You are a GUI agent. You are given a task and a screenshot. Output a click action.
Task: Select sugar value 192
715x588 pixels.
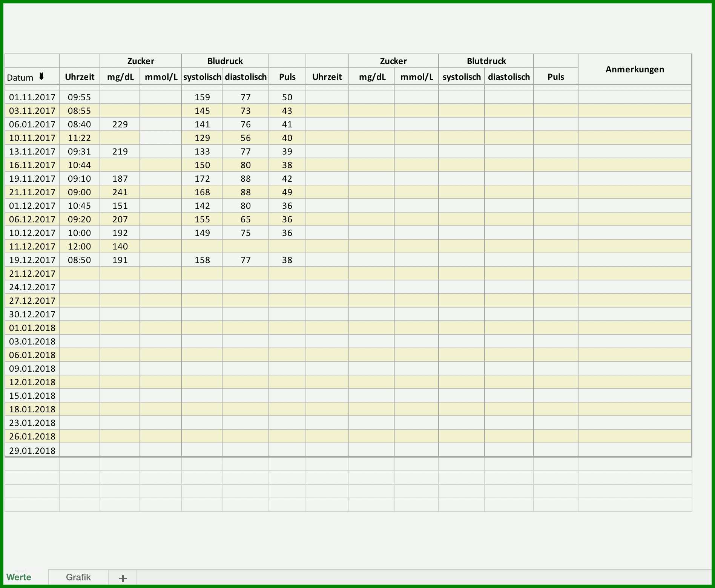pos(120,233)
